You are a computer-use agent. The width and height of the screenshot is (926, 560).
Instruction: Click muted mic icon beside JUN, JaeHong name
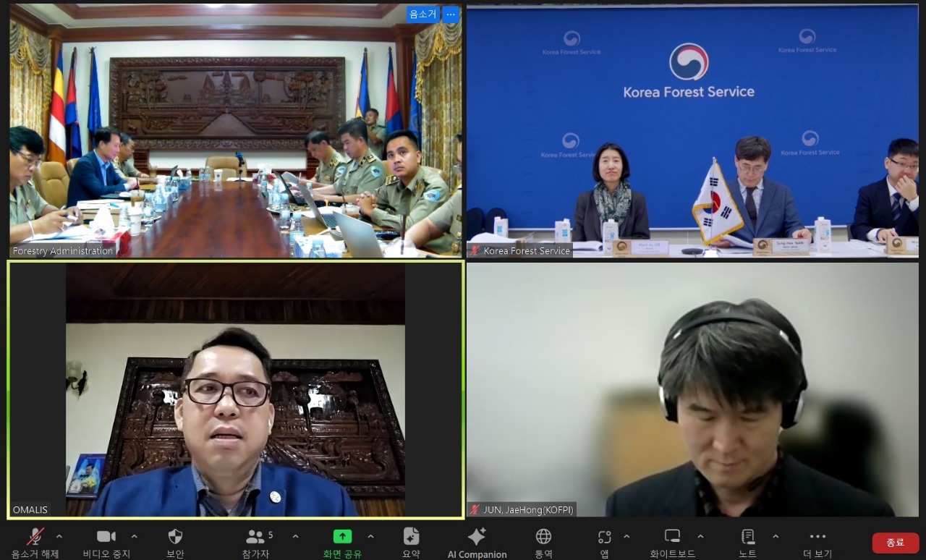(x=475, y=510)
